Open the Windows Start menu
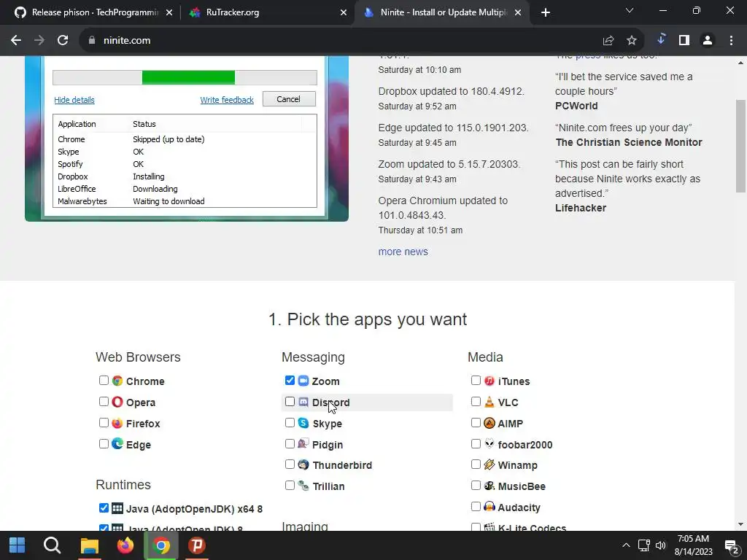This screenshot has height=560, width=747. (x=18, y=545)
